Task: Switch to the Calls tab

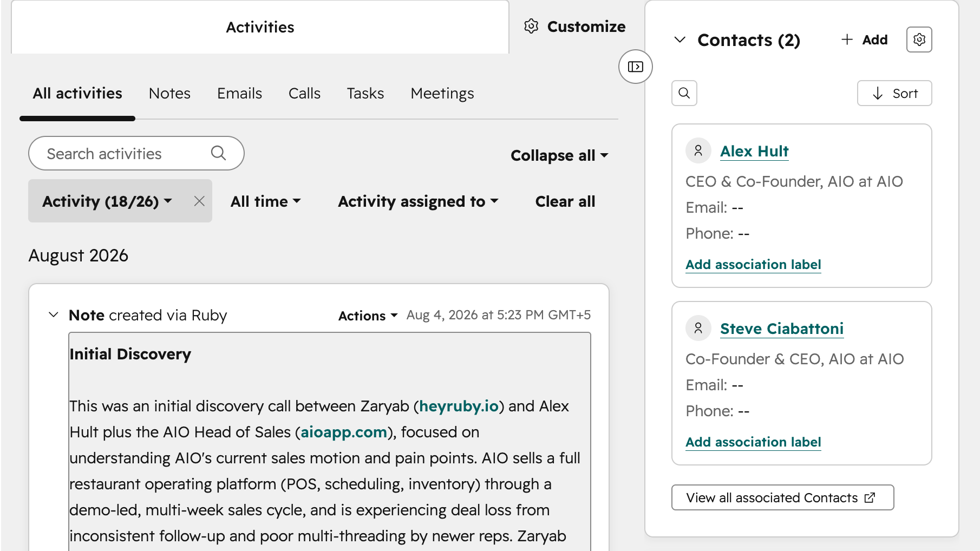Action: (x=304, y=93)
